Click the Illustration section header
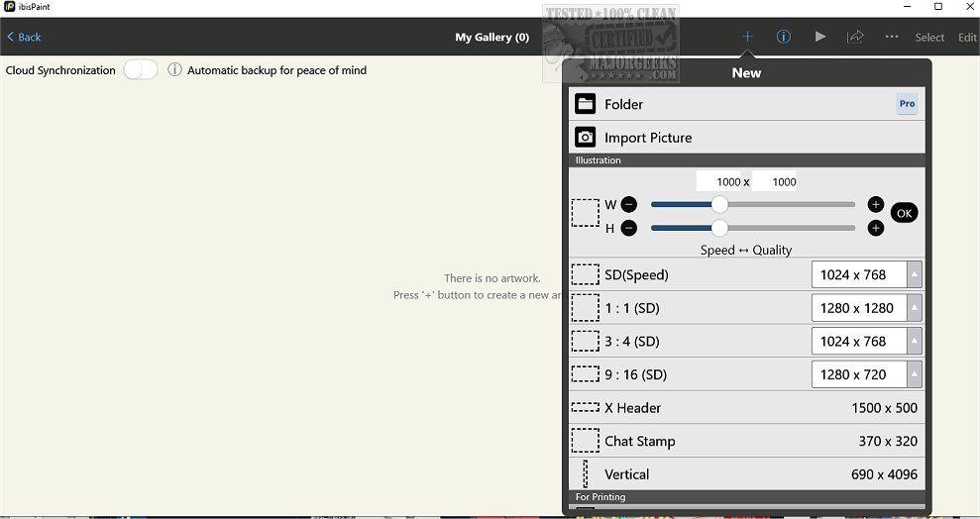The height and width of the screenshot is (519, 980). click(x=747, y=160)
